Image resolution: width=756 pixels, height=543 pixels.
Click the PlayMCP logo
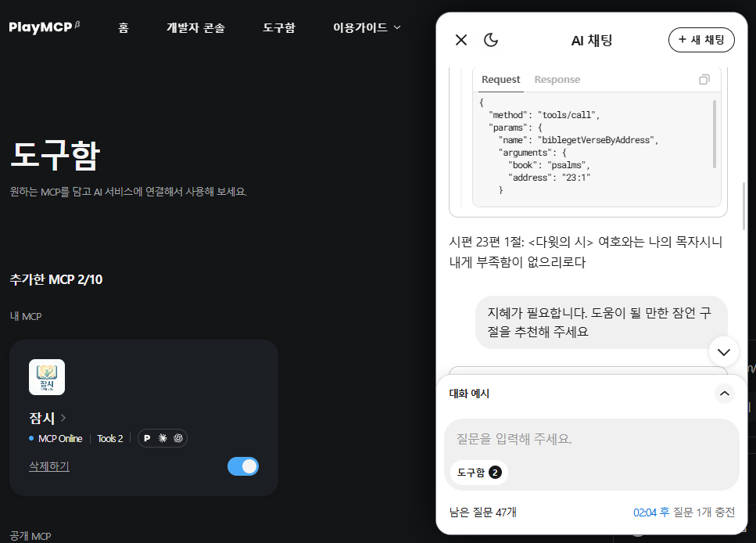pyautogui.click(x=44, y=27)
